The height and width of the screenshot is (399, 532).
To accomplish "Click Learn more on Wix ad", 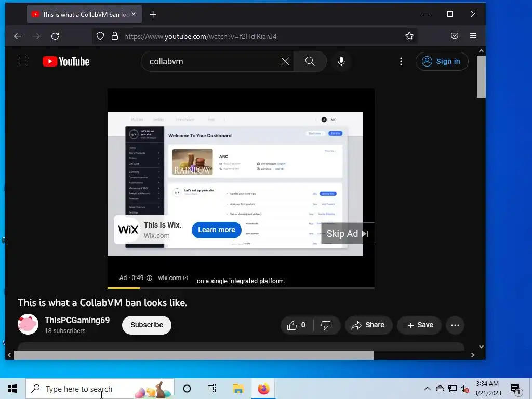I will 217,230.
